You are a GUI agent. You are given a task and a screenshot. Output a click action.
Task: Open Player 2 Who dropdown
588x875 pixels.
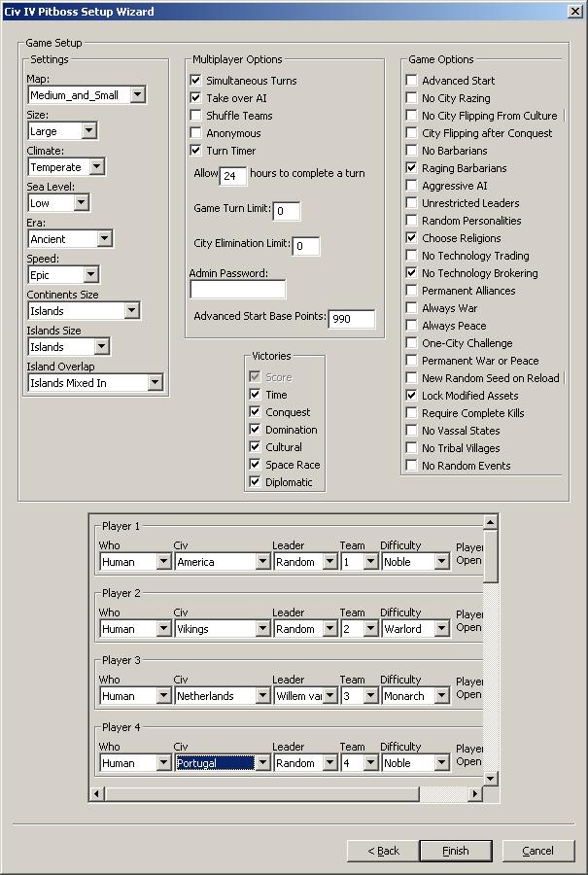click(x=163, y=629)
